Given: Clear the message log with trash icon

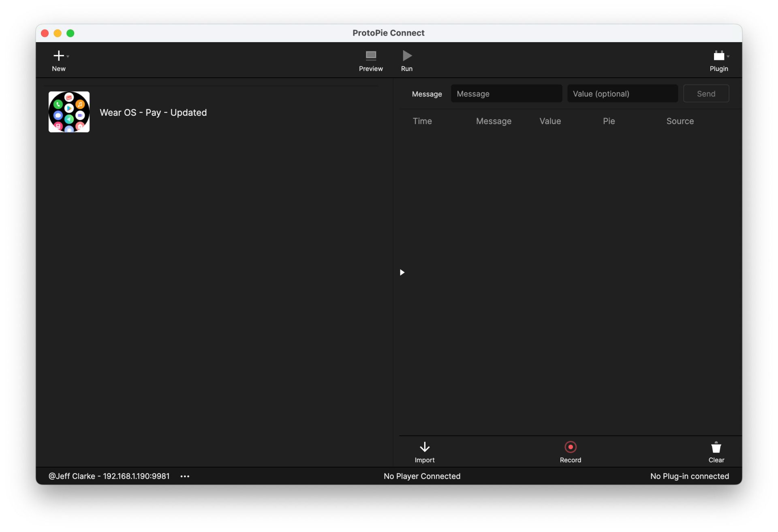Looking at the screenshot, I should pos(716,447).
